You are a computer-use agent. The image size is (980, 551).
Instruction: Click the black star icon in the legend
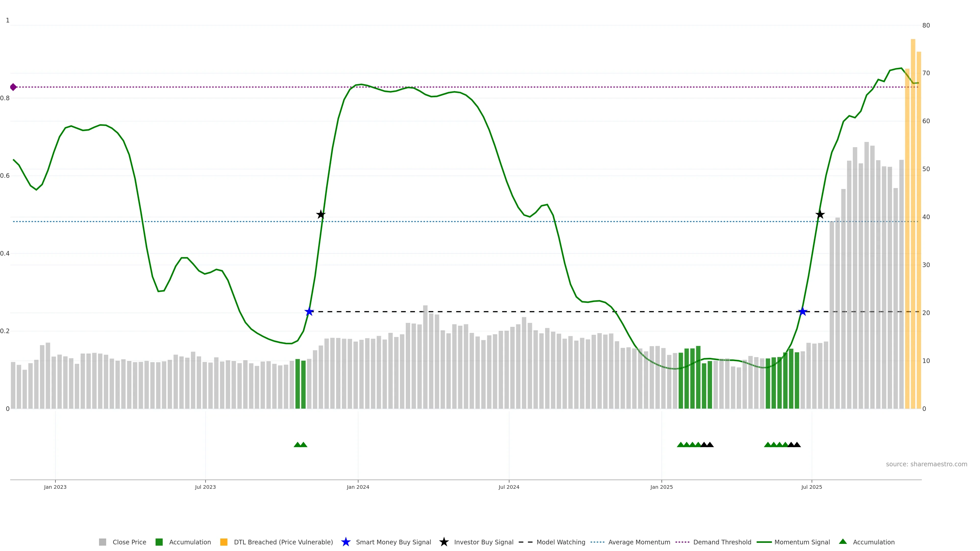(x=444, y=542)
